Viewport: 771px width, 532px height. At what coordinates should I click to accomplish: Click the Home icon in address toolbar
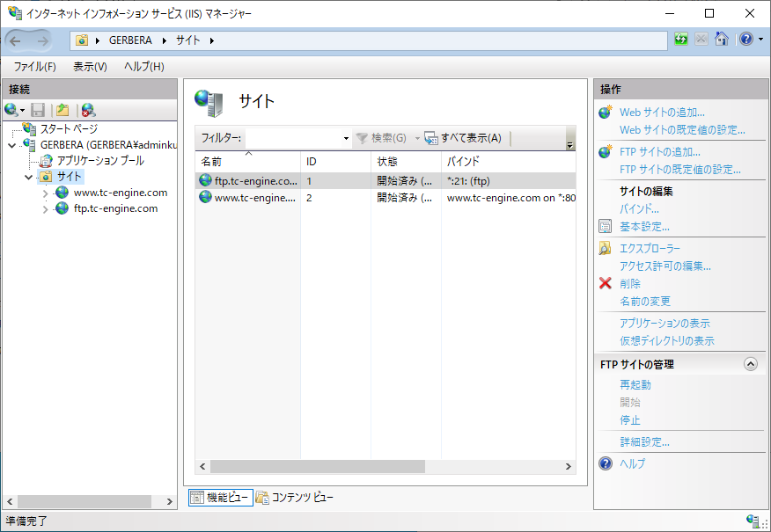tap(722, 40)
